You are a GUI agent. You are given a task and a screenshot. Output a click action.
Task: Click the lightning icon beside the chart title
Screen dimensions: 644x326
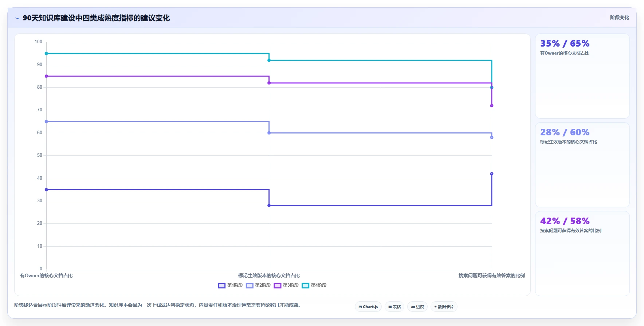tap(17, 18)
